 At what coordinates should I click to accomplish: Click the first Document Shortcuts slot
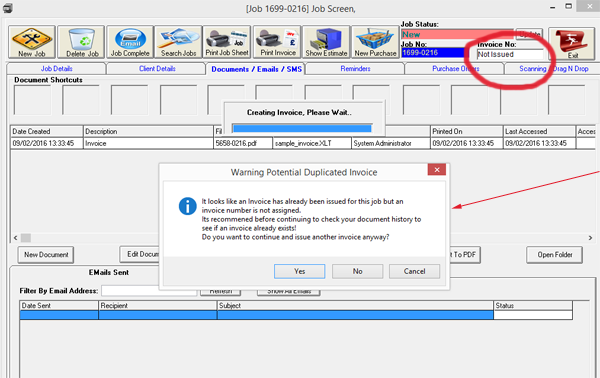coord(33,100)
